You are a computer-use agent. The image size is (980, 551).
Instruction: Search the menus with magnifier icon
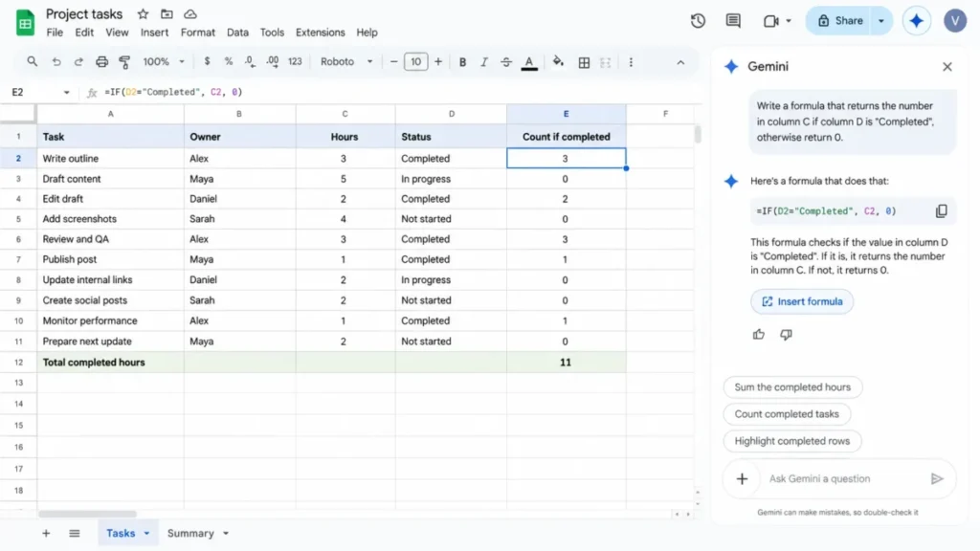point(32,61)
